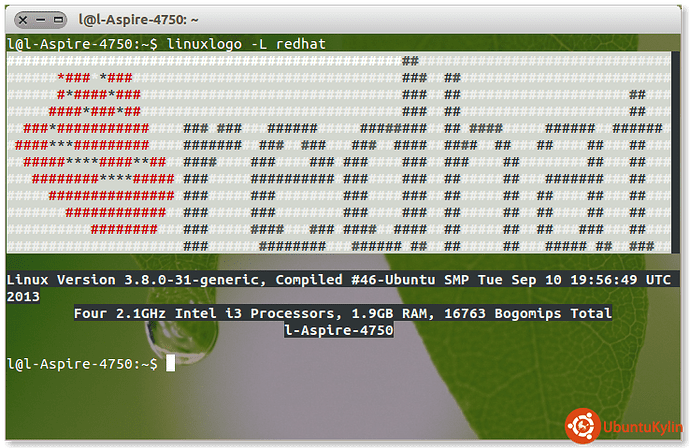
Task: Click the 'Compiled #46-Ubuntu SMP' text
Action: pos(370,279)
